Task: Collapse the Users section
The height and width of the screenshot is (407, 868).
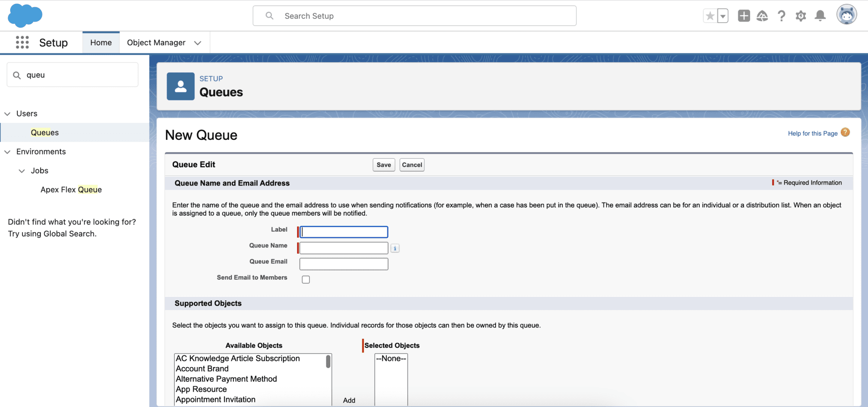Action: click(7, 114)
